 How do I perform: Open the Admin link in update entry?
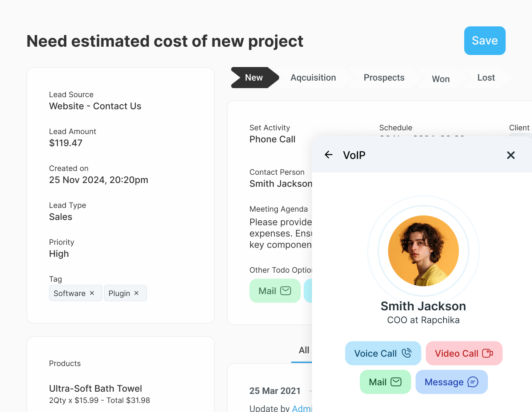pyautogui.click(x=302, y=408)
